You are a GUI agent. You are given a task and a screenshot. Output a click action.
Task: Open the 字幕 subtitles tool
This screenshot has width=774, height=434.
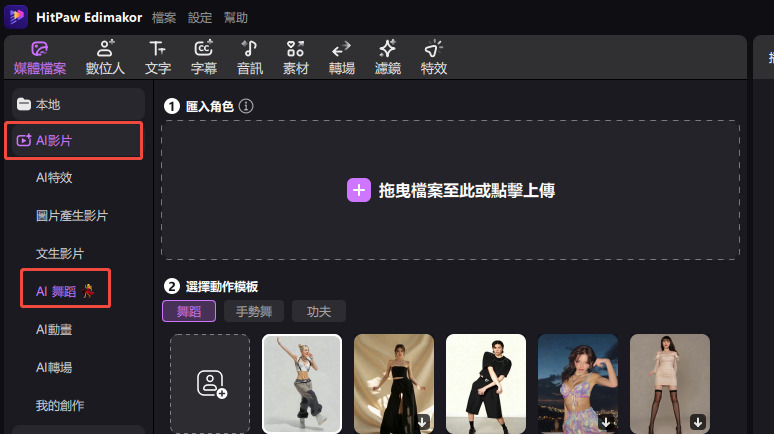pos(204,58)
